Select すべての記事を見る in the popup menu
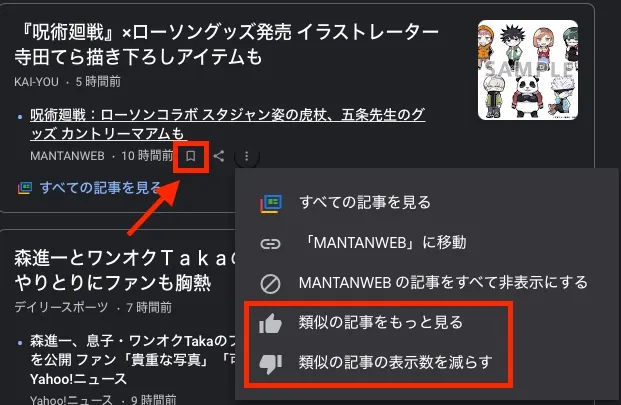Screen dimensions: 621x405 [x=365, y=202]
